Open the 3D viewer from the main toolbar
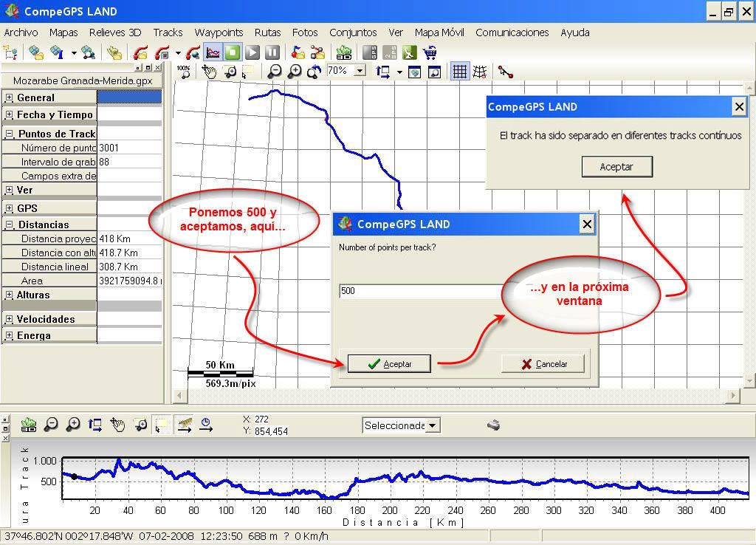Viewport: 756px width, 545px height. pyautogui.click(x=344, y=52)
